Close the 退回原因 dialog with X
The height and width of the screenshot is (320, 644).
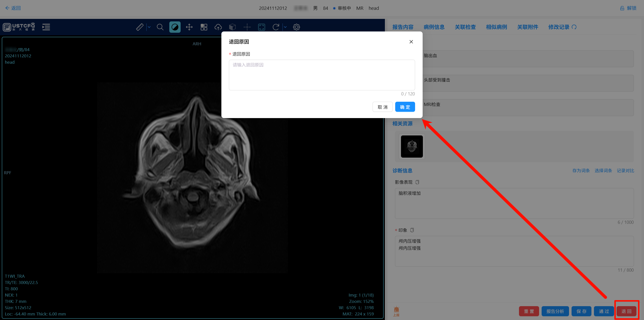[x=411, y=42]
